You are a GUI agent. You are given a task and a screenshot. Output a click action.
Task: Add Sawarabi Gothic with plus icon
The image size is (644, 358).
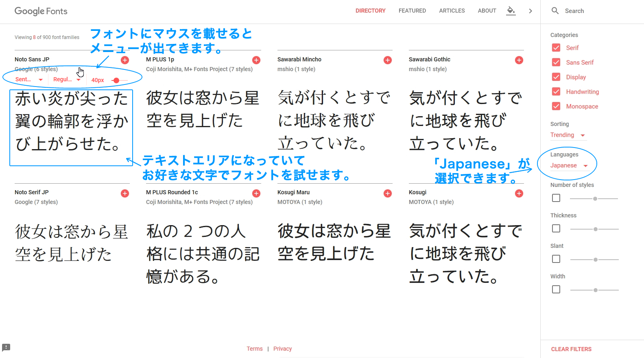519,60
